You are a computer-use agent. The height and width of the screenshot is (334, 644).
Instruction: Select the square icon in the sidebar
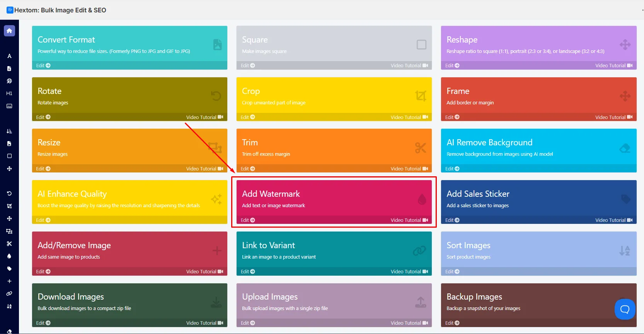(9, 156)
